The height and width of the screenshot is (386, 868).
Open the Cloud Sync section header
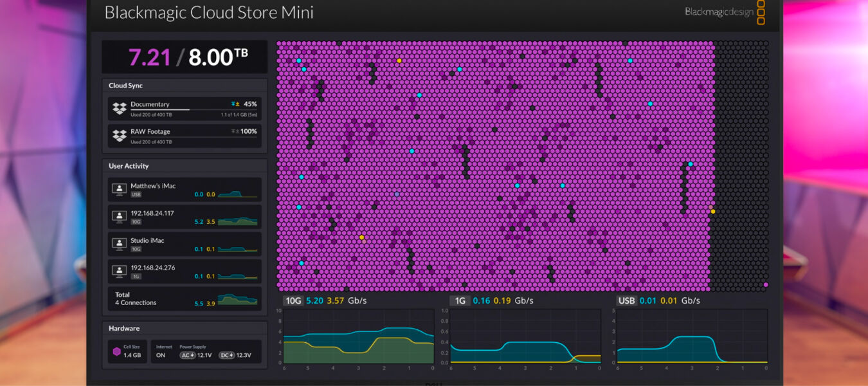point(185,86)
